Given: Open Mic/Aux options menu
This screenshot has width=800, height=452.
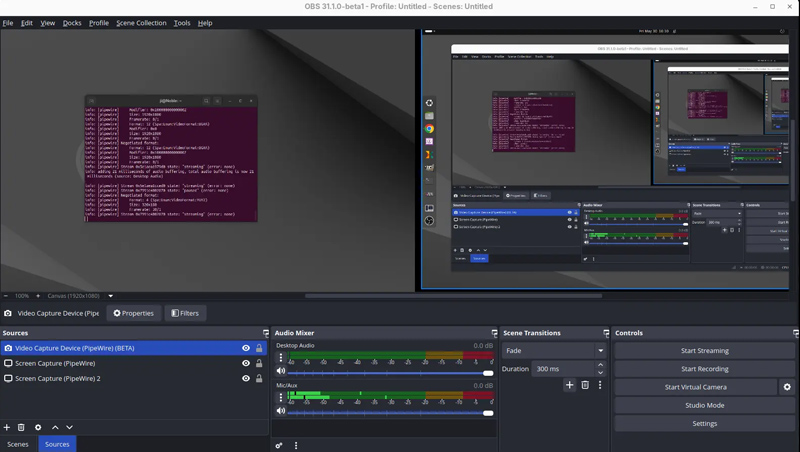Looking at the screenshot, I should click(281, 397).
